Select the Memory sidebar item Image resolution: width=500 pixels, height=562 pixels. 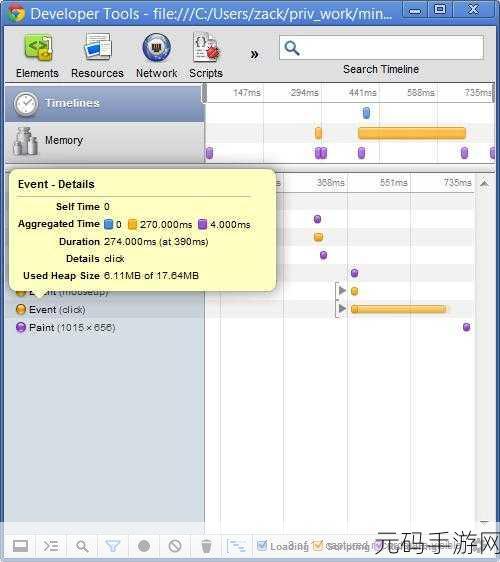[x=104, y=141]
